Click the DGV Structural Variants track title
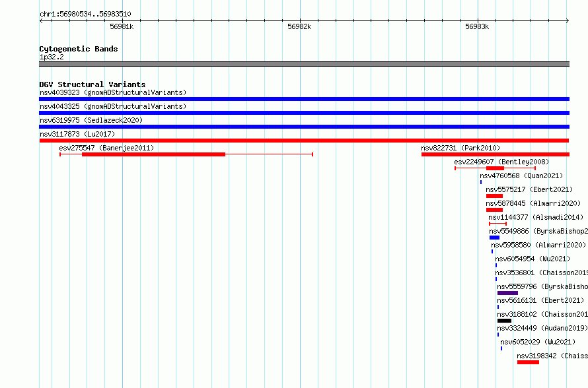This screenshot has height=388, width=588. pos(92,84)
